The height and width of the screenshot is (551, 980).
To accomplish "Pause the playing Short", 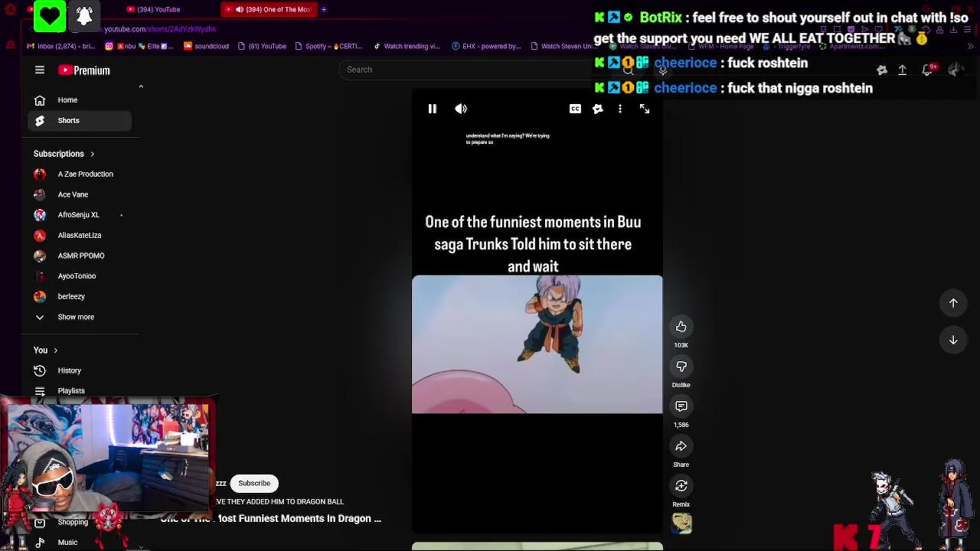I will [x=433, y=109].
